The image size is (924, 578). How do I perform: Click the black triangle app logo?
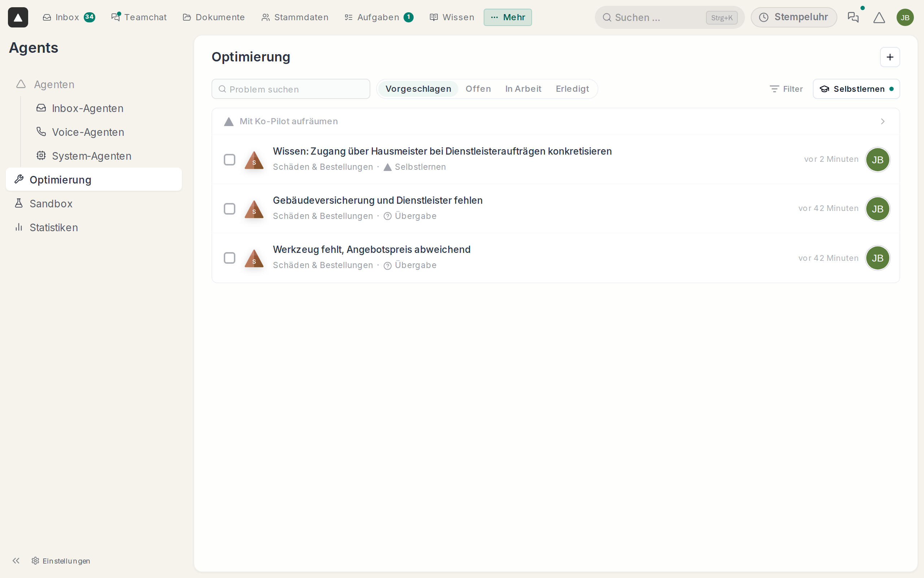(x=18, y=17)
